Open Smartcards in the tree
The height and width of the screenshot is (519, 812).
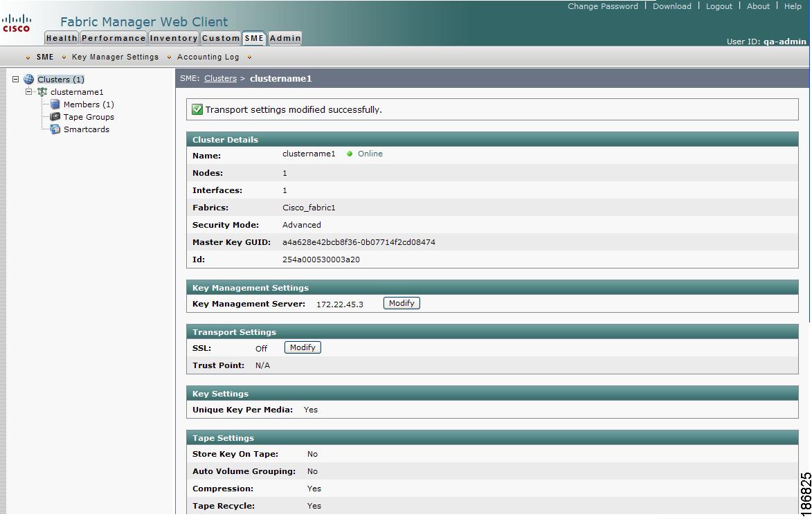(x=87, y=129)
